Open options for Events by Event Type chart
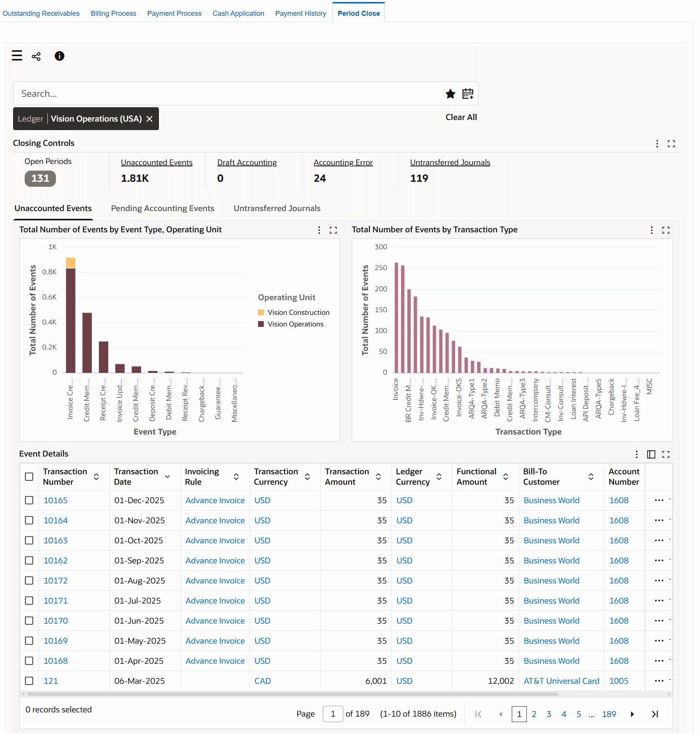The image size is (700, 734). 319,230
